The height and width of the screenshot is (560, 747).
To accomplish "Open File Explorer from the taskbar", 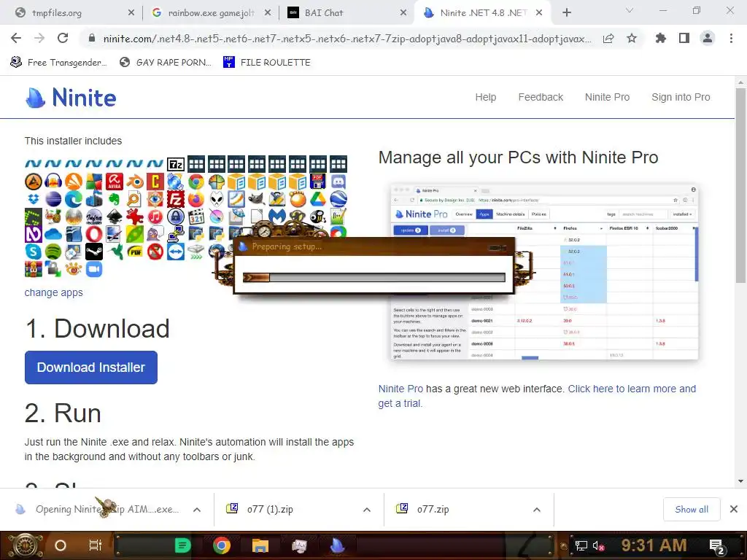I will click(260, 545).
